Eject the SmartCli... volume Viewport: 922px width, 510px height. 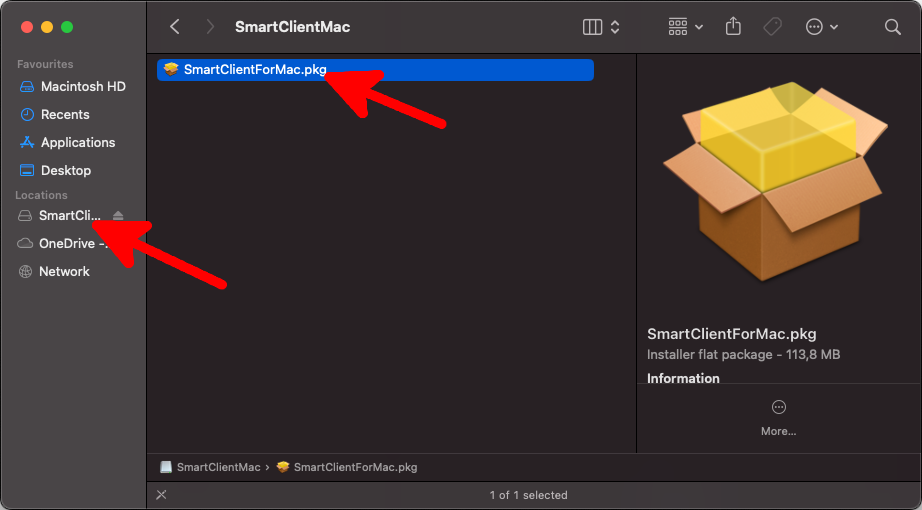click(x=118, y=216)
